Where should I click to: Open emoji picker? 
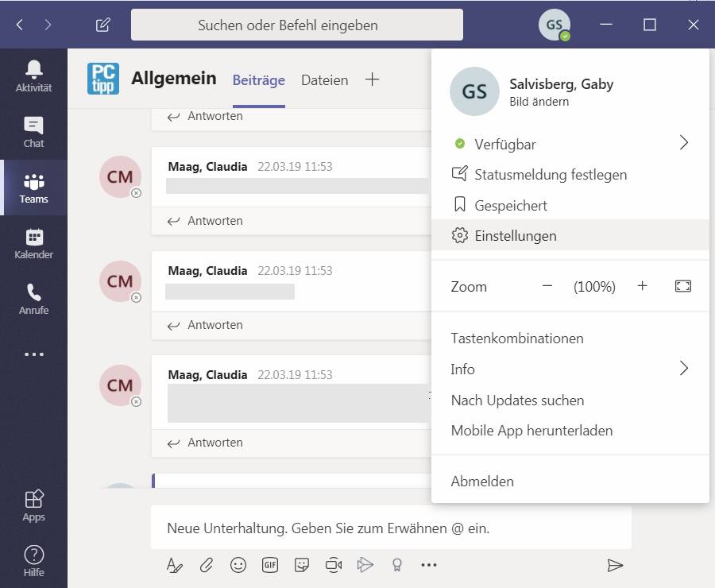coord(238,565)
